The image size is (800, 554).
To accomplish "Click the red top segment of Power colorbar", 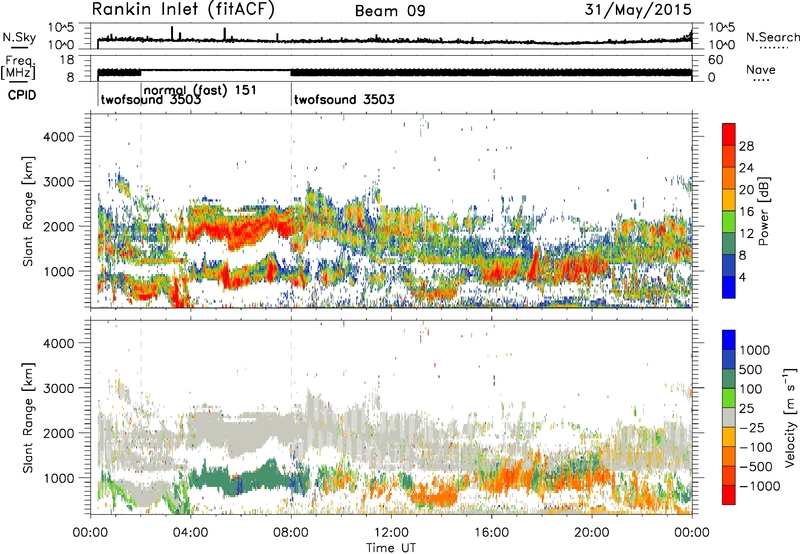I will point(729,135).
